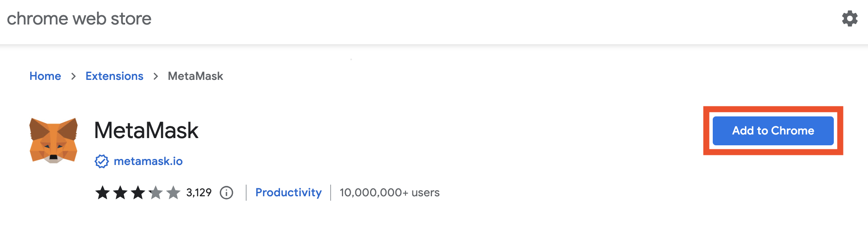Screen dimensions: 868x232
Task: Click the 10,000,000+ users text
Action: 389,193
